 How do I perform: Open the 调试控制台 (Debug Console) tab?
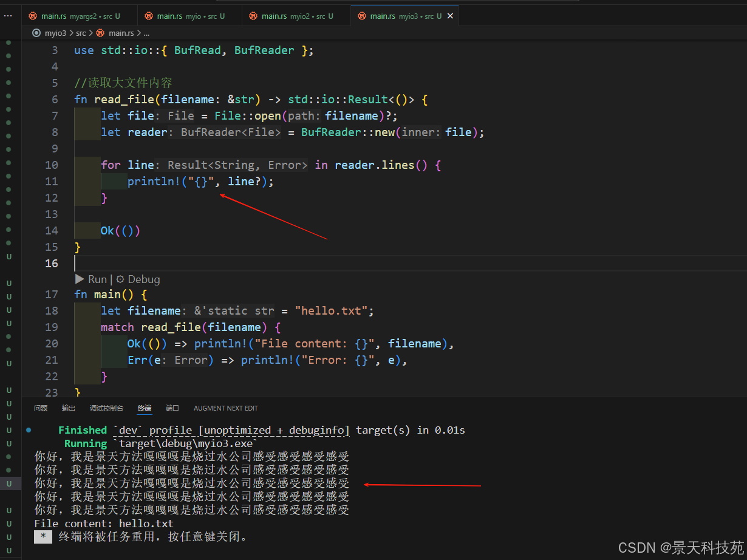[106, 408]
